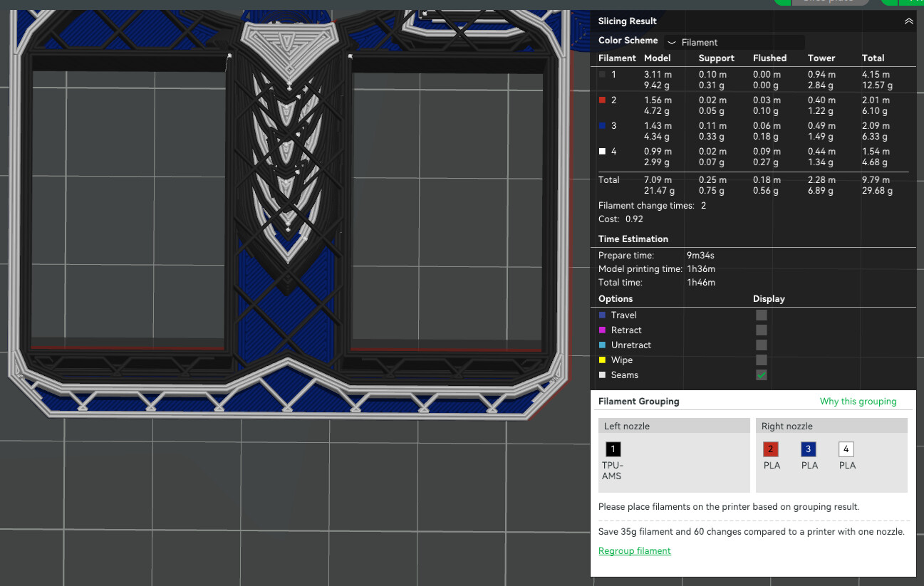Click Model printing time value 1h36m

pos(701,268)
